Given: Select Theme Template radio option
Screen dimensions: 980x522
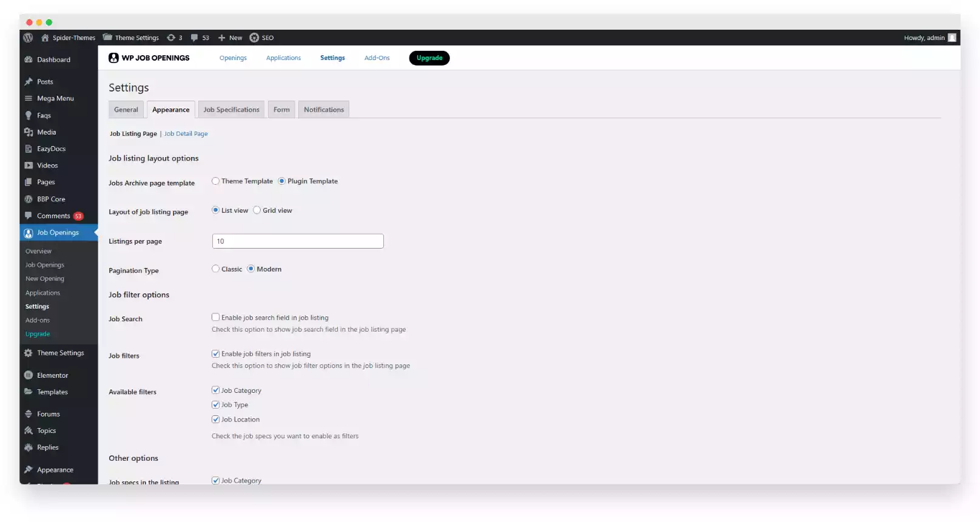Looking at the screenshot, I should [x=215, y=181].
